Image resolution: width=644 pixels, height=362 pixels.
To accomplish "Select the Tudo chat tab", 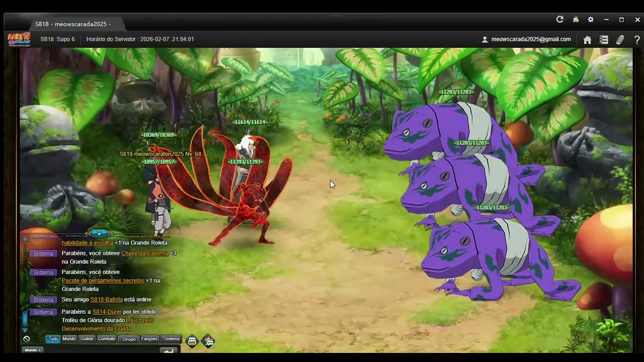I will pos(53,339).
